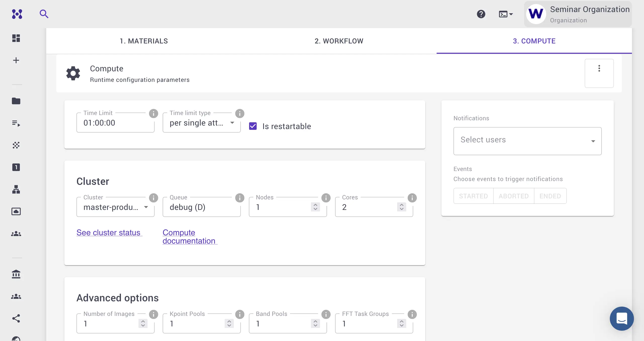Increase the Cores stepper value
Image resolution: width=644 pixels, height=341 pixels.
(x=401, y=205)
